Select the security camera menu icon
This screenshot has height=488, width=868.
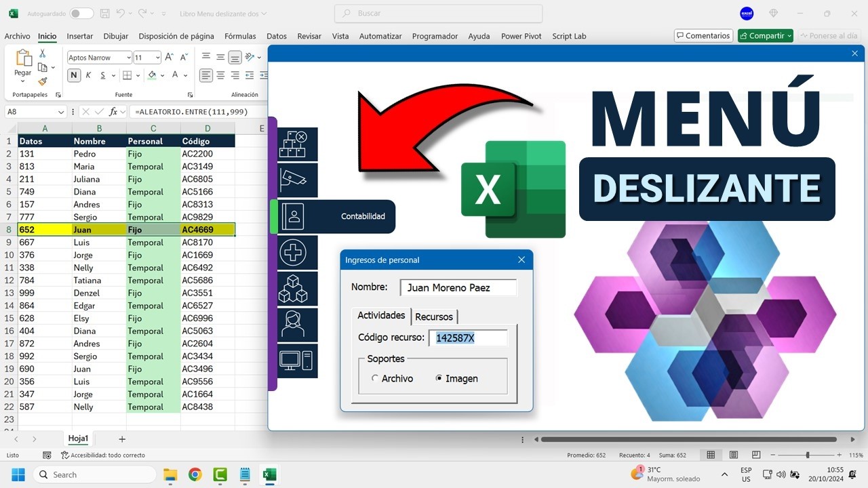[297, 180]
